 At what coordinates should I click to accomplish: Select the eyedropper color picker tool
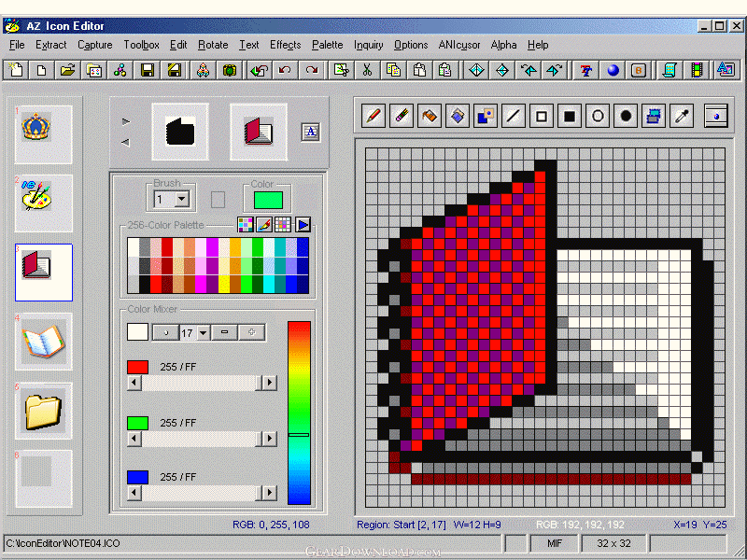pos(682,116)
